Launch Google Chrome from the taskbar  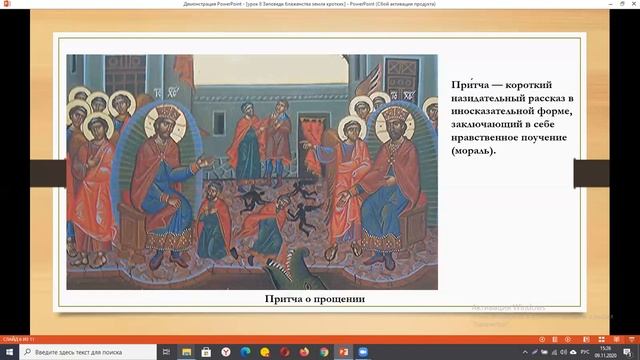click(x=324, y=352)
